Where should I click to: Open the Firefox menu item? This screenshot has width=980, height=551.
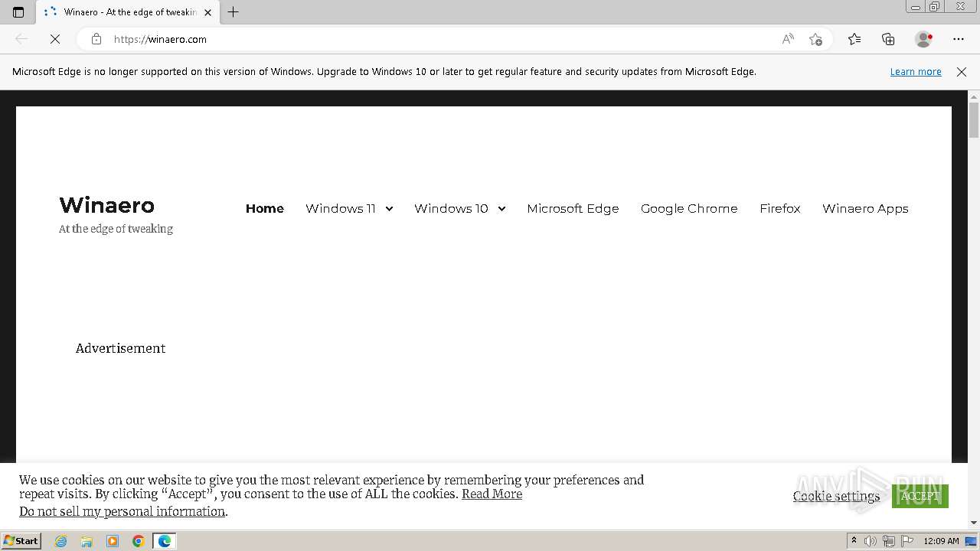(x=780, y=208)
